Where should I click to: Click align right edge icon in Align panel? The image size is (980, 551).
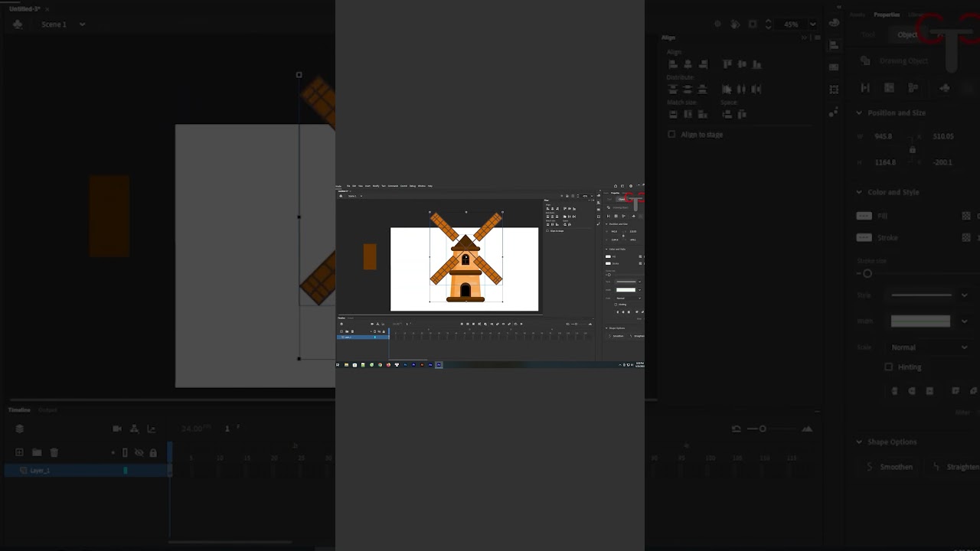[x=703, y=64]
